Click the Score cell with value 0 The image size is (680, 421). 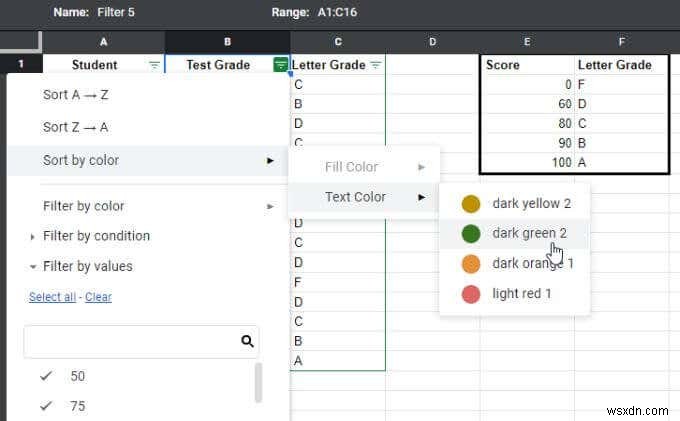527,85
